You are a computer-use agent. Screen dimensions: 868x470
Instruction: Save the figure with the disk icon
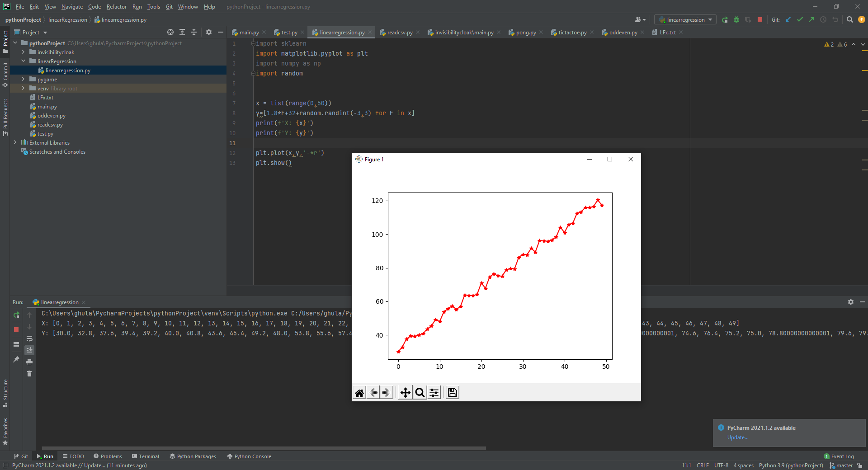(452, 393)
